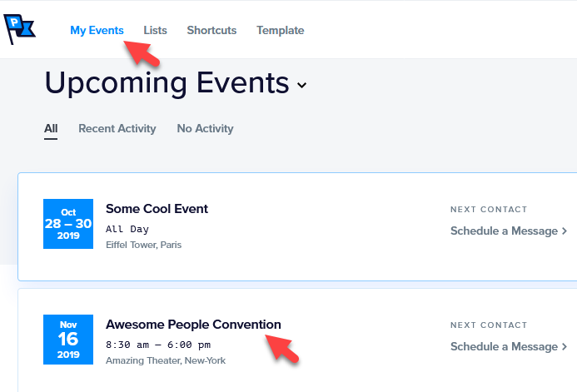Screen dimensions: 577x392
Task: Click the Upcoming Events heading
Action: 167,83
